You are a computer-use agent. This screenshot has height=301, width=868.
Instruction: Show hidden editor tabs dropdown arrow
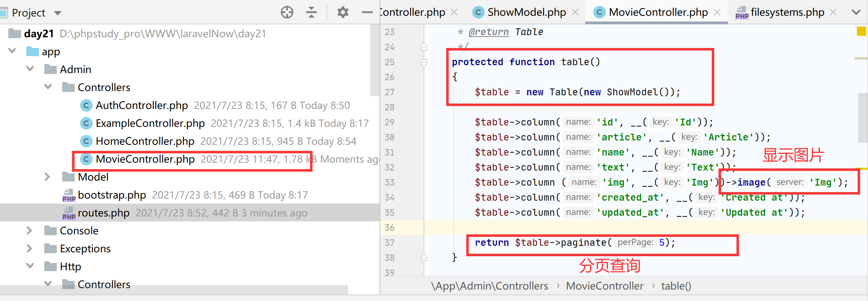coord(856,13)
